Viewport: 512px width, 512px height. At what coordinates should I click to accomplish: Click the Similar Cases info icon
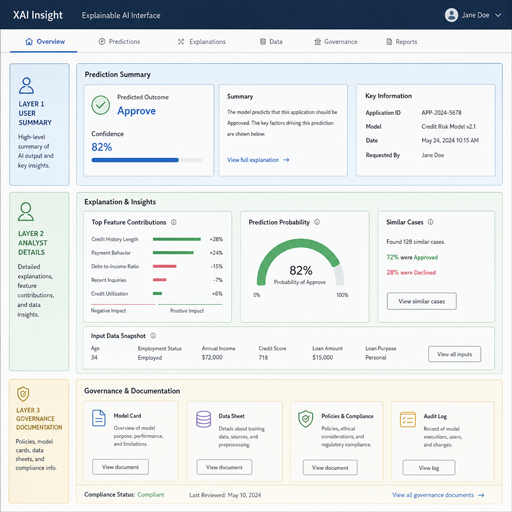tap(430, 222)
